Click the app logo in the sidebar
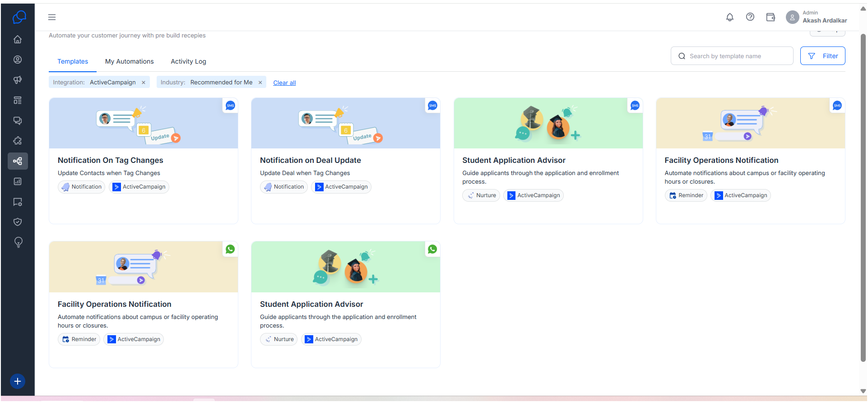This screenshot has width=868, height=402. coord(19,18)
